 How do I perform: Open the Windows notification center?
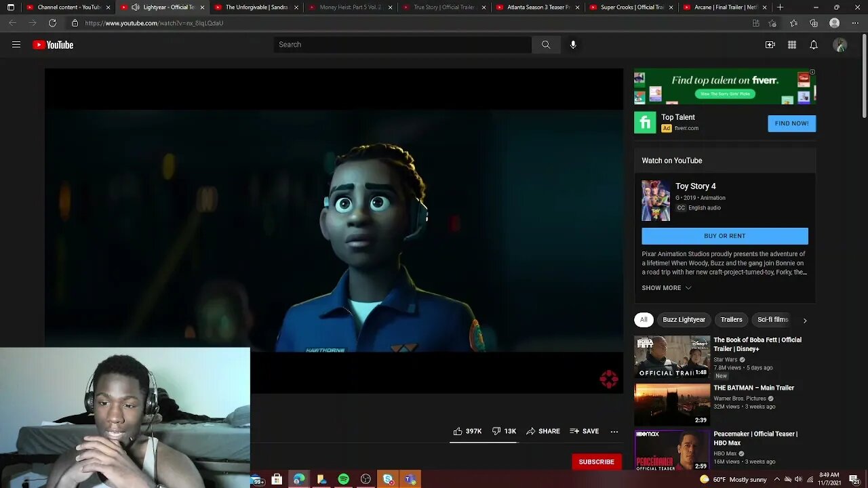pyautogui.click(x=854, y=479)
